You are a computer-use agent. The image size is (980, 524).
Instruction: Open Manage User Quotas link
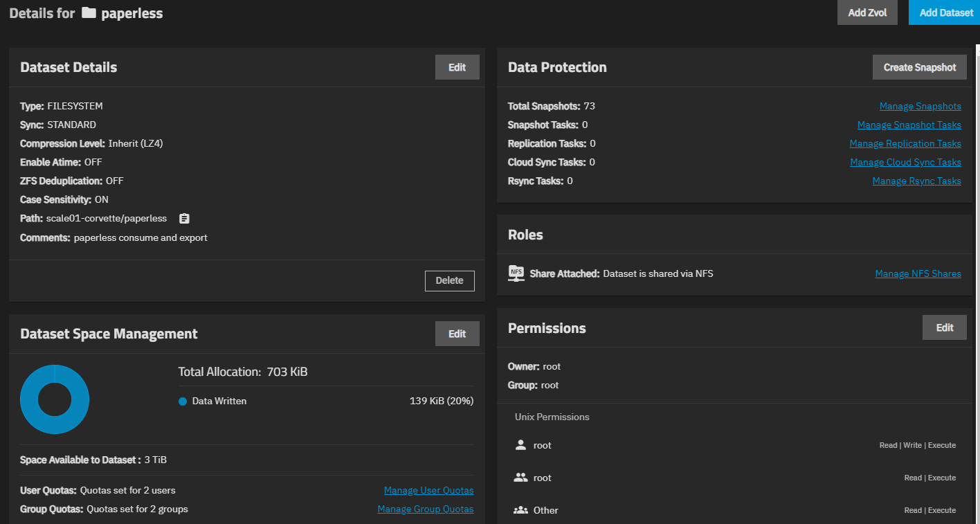(428, 490)
